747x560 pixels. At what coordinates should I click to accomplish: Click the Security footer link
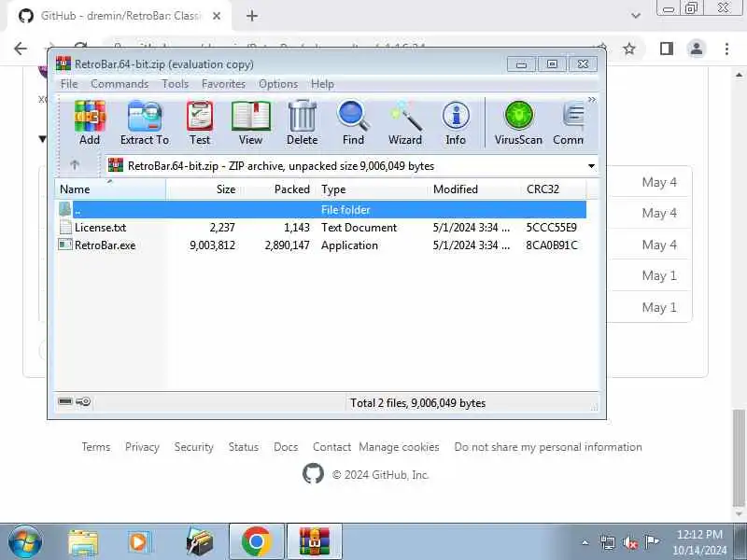pyautogui.click(x=193, y=447)
